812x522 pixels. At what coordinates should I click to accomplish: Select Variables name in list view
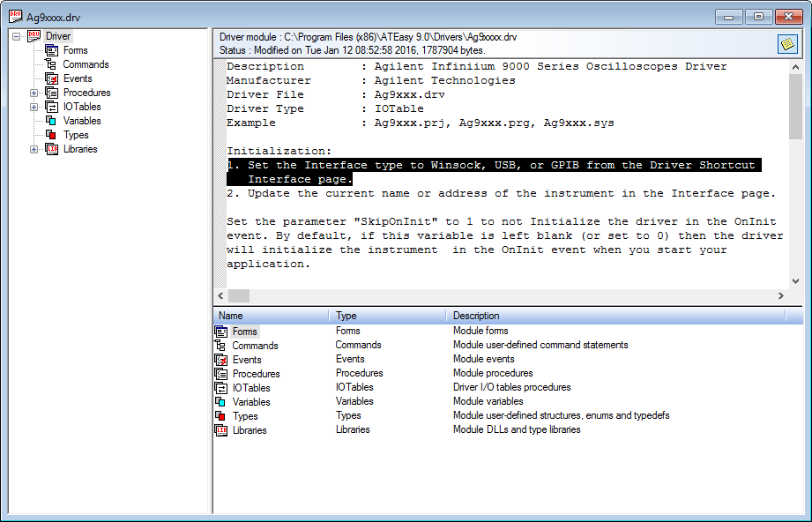(251, 402)
